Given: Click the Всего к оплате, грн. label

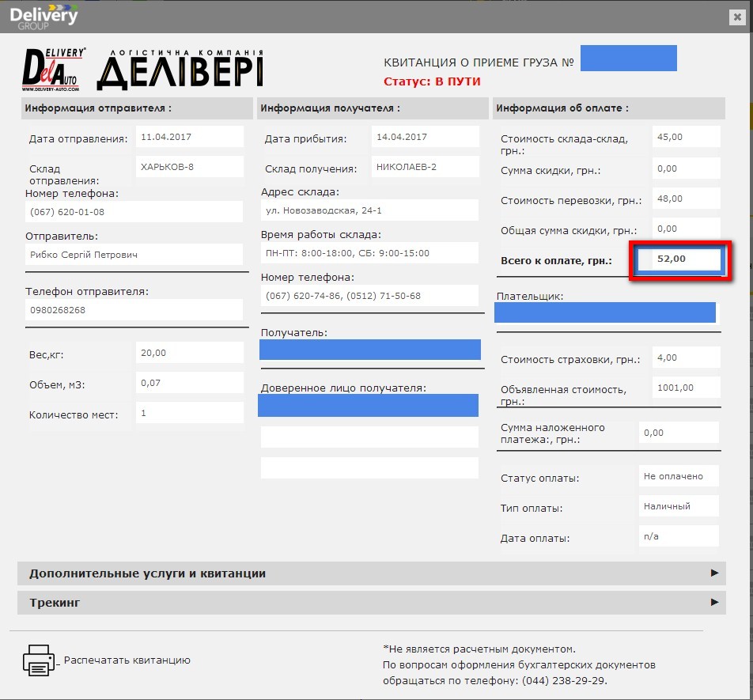Looking at the screenshot, I should [x=556, y=261].
